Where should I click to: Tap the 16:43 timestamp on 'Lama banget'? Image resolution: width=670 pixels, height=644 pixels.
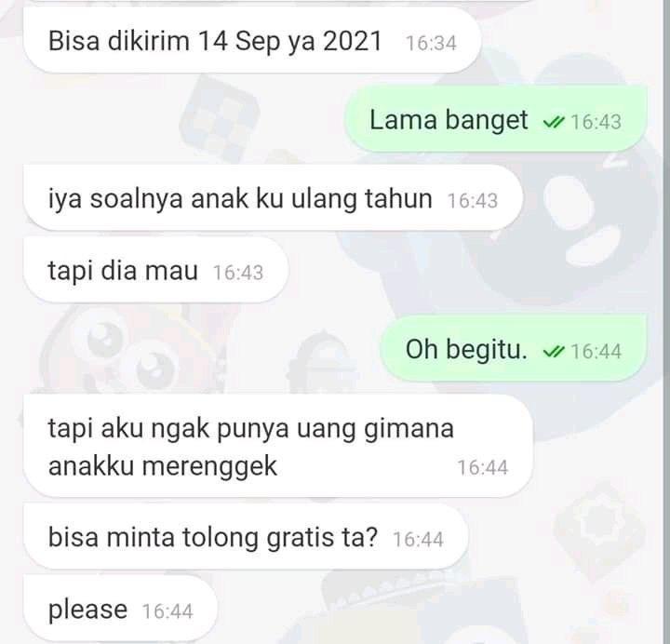click(x=596, y=122)
